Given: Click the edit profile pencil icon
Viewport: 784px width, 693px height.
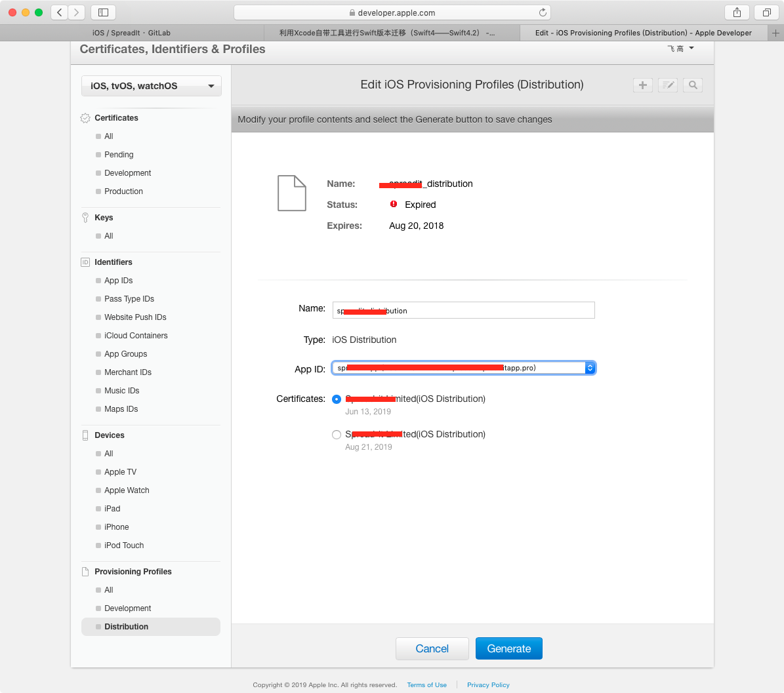Looking at the screenshot, I should click(x=667, y=85).
